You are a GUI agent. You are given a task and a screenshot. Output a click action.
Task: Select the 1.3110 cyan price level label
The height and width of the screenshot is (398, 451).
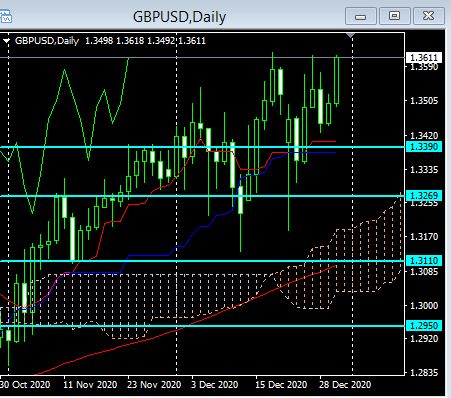point(424,261)
